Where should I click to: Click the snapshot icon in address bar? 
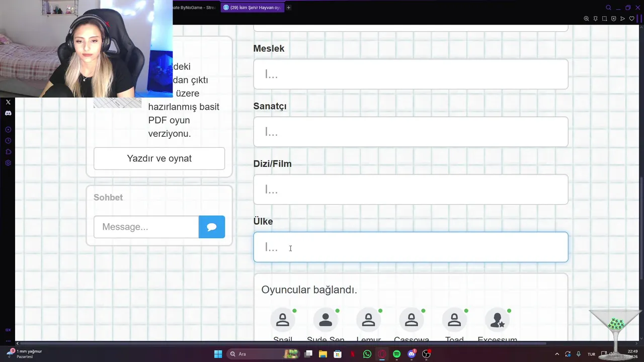click(x=604, y=19)
